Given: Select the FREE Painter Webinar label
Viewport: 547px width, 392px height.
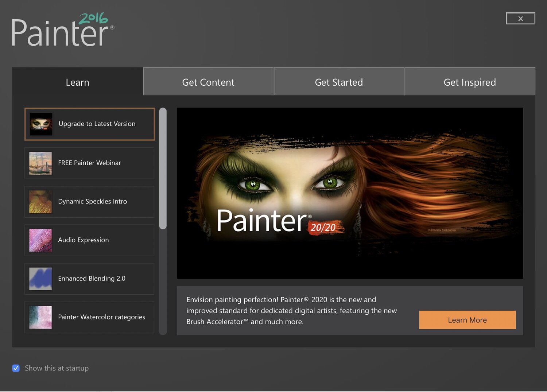Looking at the screenshot, I should point(89,163).
